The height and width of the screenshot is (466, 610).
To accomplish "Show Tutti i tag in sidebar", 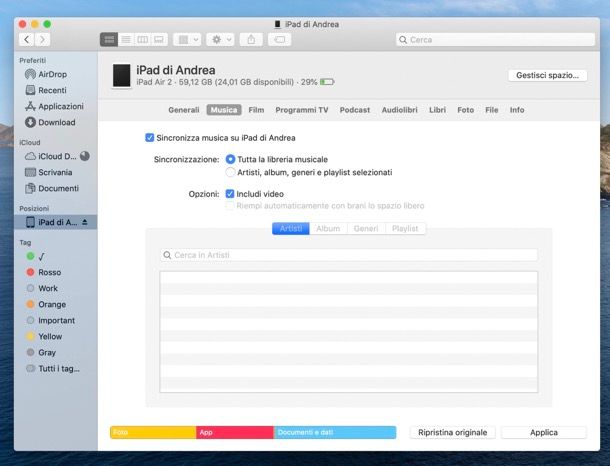I will click(53, 368).
